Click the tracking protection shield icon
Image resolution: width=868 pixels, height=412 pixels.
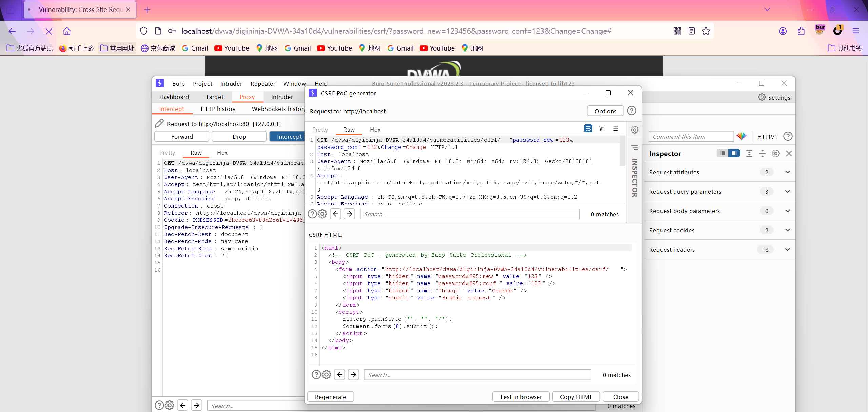[144, 31]
